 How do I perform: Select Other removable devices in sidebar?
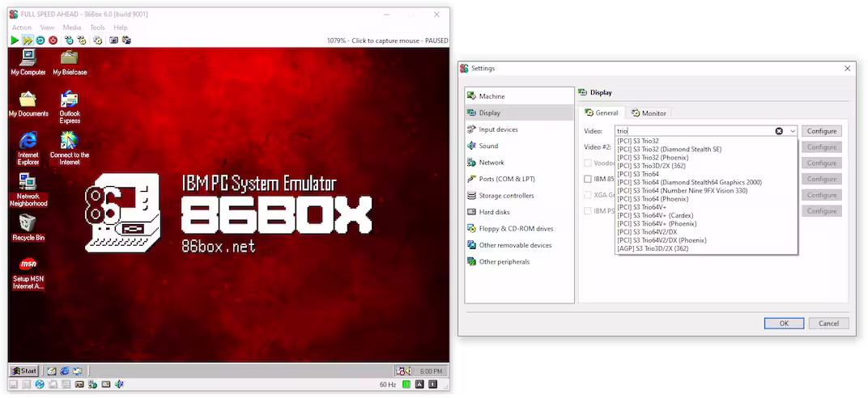(x=519, y=245)
